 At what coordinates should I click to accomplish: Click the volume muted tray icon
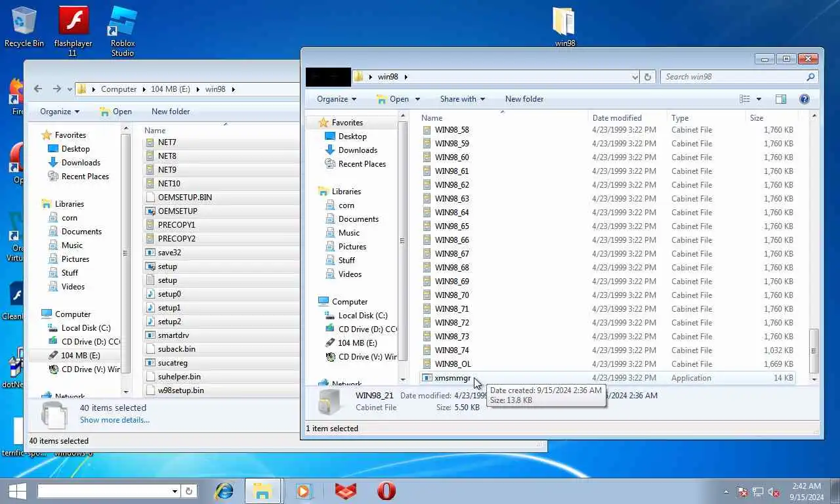click(774, 492)
